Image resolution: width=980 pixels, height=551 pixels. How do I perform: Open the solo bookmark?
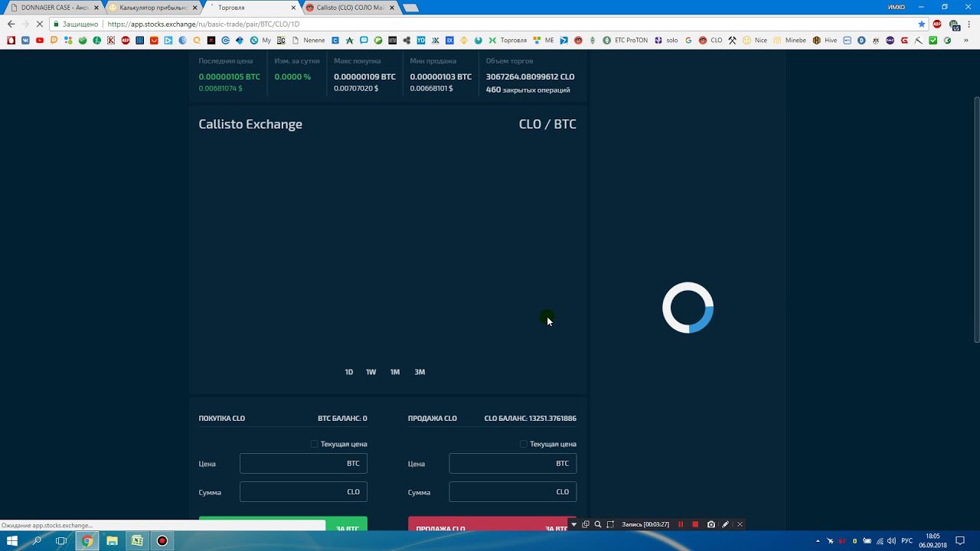666,40
